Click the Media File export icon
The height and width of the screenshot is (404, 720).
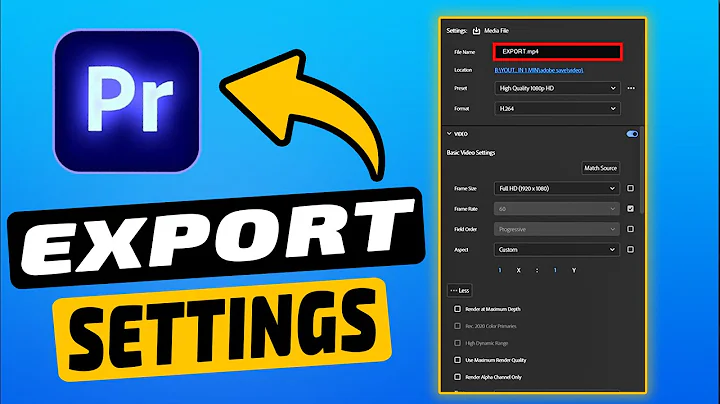tap(476, 31)
